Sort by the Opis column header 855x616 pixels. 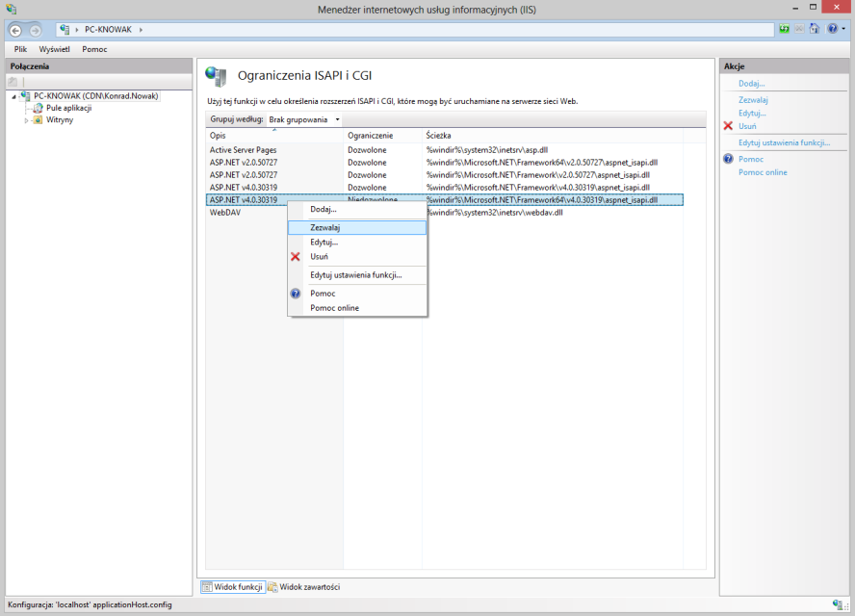click(x=274, y=135)
